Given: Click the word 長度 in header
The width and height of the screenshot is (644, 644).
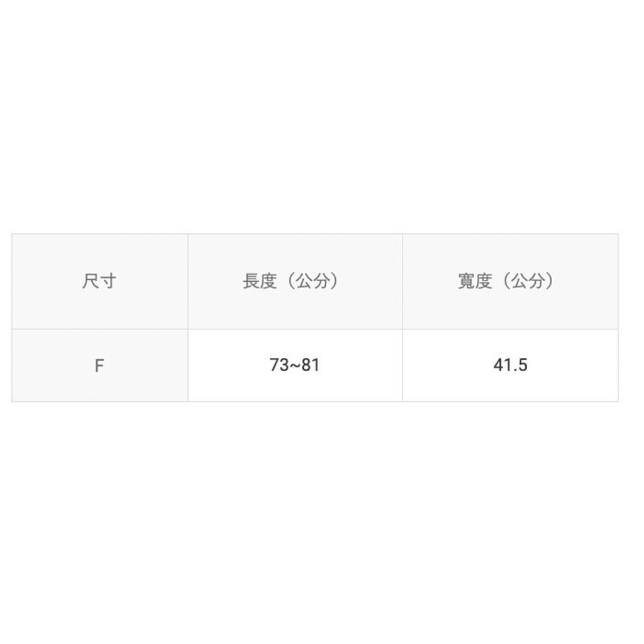Looking at the screenshot, I should [260, 281].
